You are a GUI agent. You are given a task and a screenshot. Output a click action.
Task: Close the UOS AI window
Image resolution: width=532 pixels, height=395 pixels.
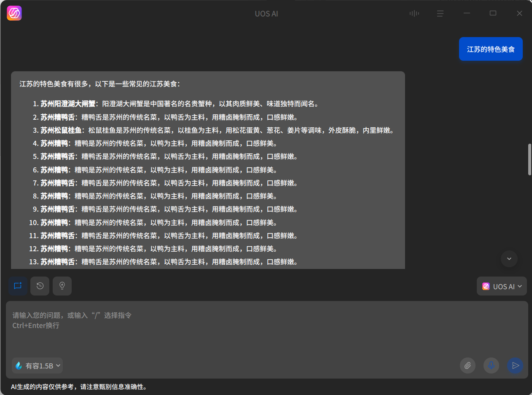(519, 13)
